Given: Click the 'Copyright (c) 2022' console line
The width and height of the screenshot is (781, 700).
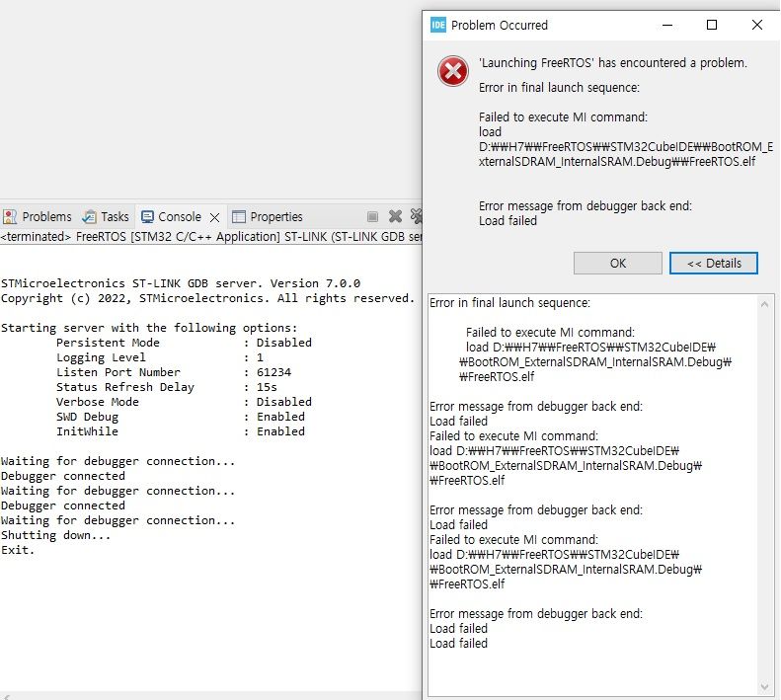Looking at the screenshot, I should click(207, 298).
